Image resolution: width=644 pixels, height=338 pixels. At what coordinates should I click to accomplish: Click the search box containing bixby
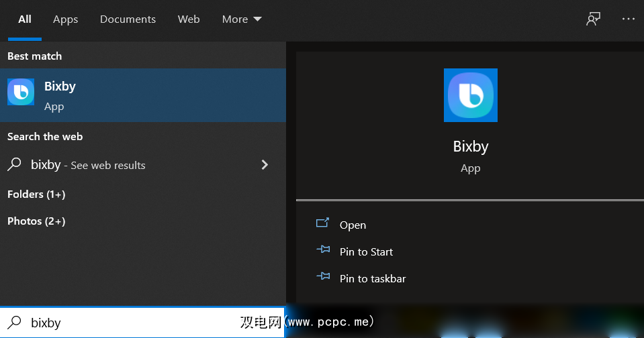(142, 323)
